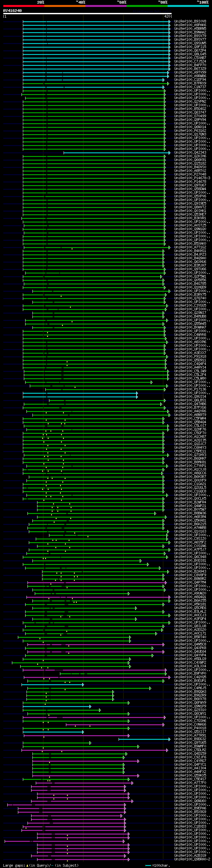
Task: Select the UniRef100_Q17QN3 label
Action: [x=190, y=134]
